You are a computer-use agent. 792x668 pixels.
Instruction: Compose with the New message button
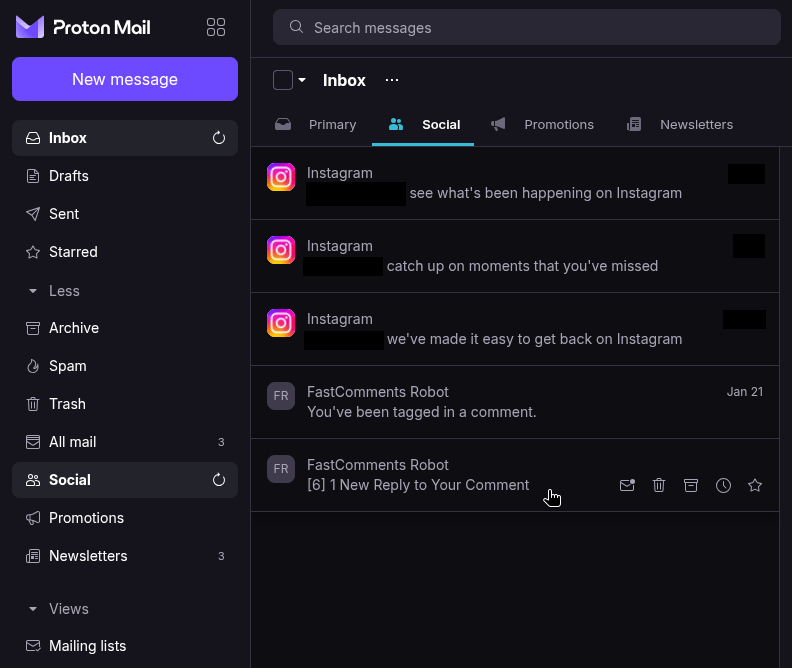(125, 79)
